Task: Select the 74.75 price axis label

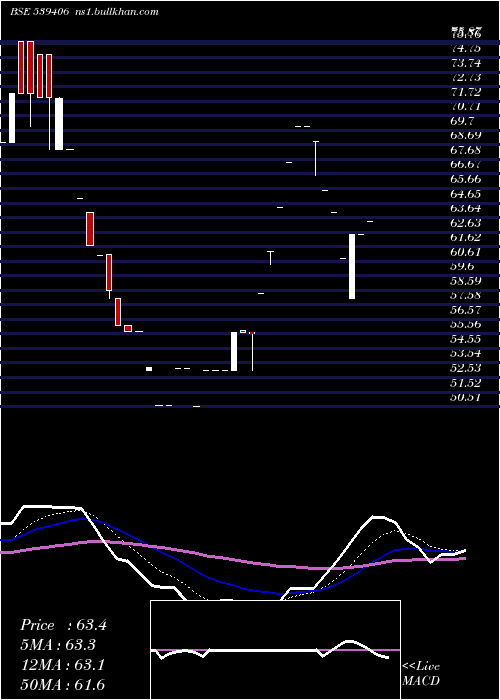Action: pyautogui.click(x=466, y=49)
